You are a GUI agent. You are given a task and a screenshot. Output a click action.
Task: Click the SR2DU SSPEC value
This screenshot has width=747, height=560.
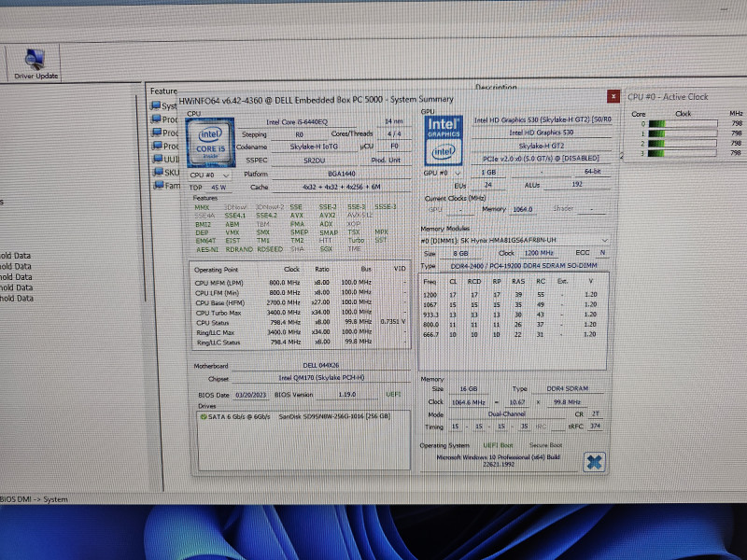pos(314,161)
